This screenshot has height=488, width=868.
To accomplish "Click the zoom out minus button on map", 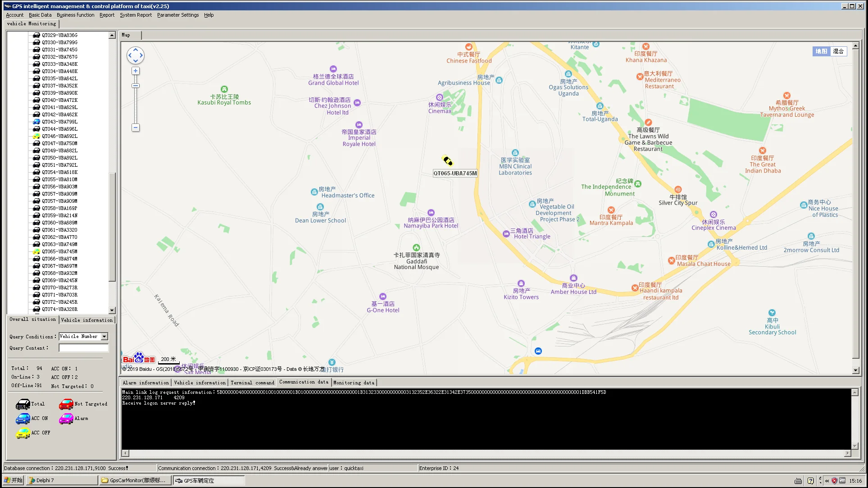I will pos(135,128).
